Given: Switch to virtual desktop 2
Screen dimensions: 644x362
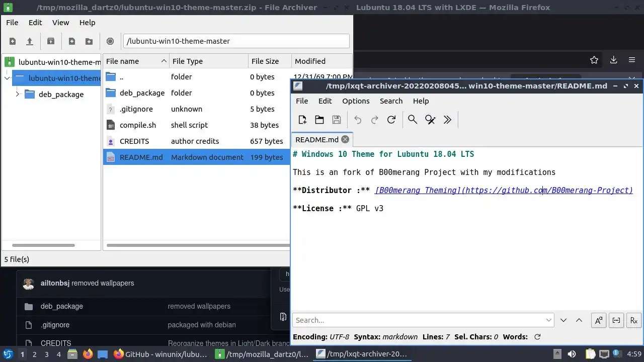Looking at the screenshot, I should (x=34, y=354).
